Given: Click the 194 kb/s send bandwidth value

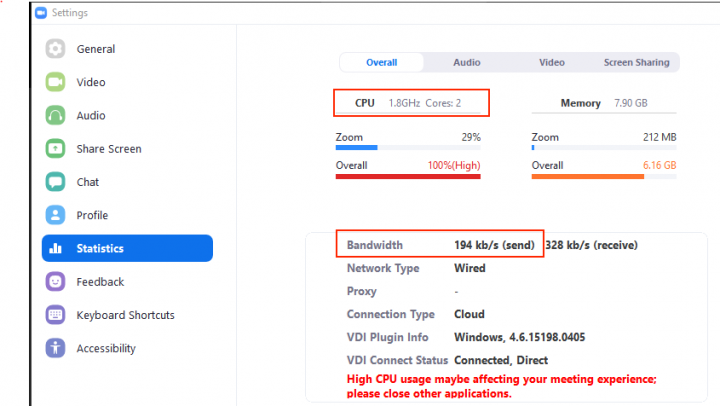Looking at the screenshot, I should click(x=494, y=245).
